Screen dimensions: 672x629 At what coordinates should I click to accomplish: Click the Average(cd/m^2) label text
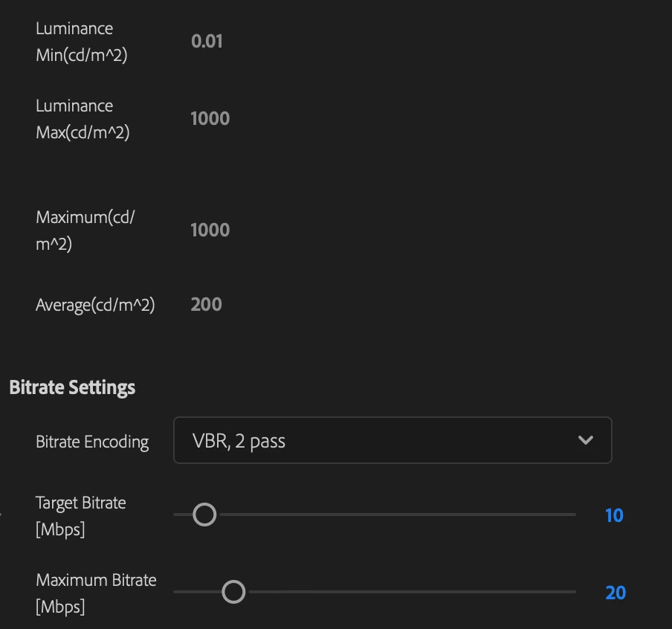[95, 305]
